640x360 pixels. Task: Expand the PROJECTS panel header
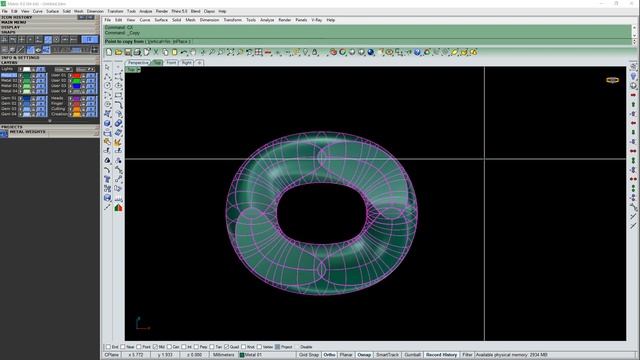coord(49,127)
